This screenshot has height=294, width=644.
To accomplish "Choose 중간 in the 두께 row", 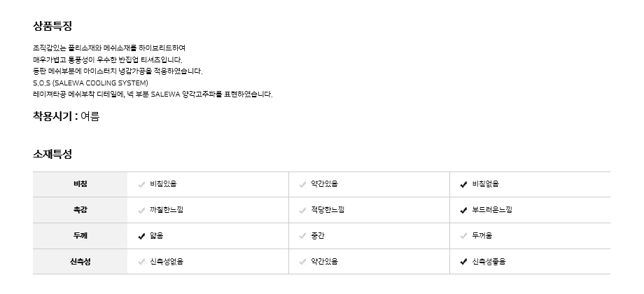I will [319, 237].
